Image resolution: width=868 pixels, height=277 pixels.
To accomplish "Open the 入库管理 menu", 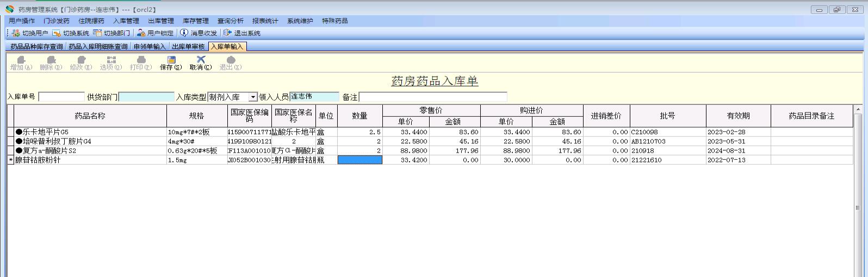I will click(x=126, y=21).
